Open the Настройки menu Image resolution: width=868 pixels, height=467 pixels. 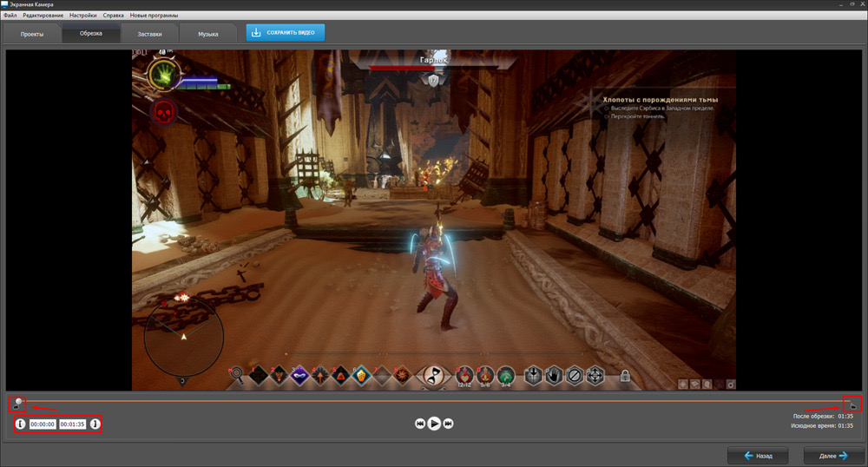[83, 16]
